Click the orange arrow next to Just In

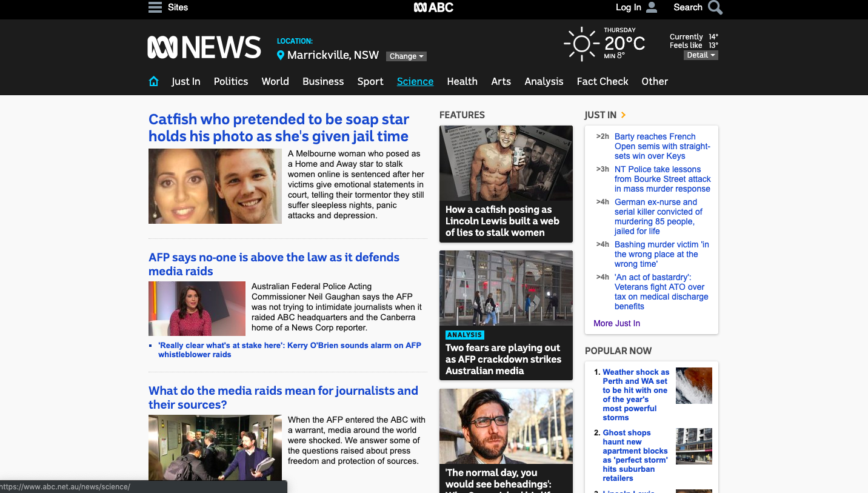pos(623,115)
